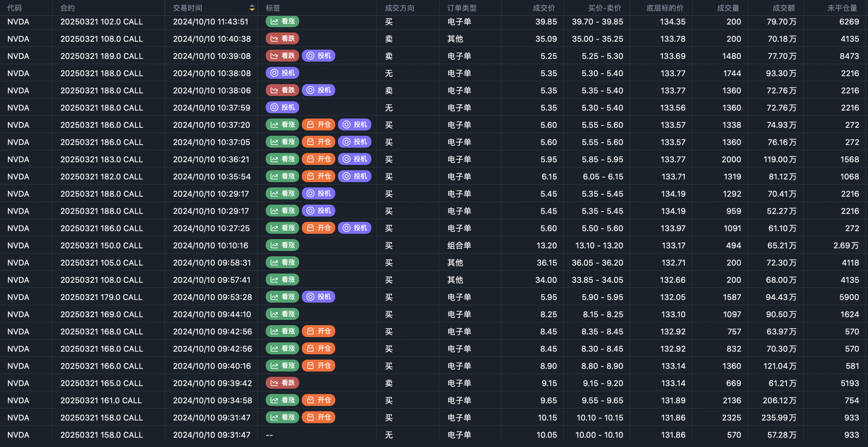Screen dimensions: 868x447
Task: Click 投机 tag in the 179.0 CALL row
Action: pos(318,297)
